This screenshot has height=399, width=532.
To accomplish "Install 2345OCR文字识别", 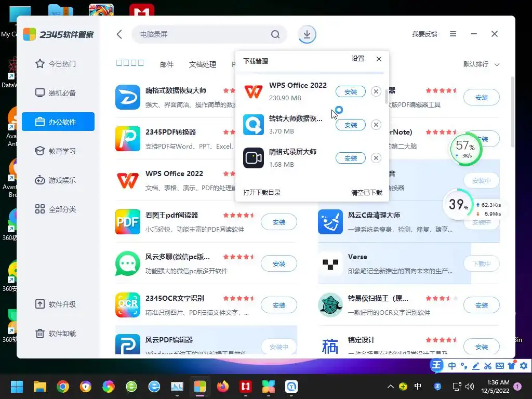I will 279,305.
